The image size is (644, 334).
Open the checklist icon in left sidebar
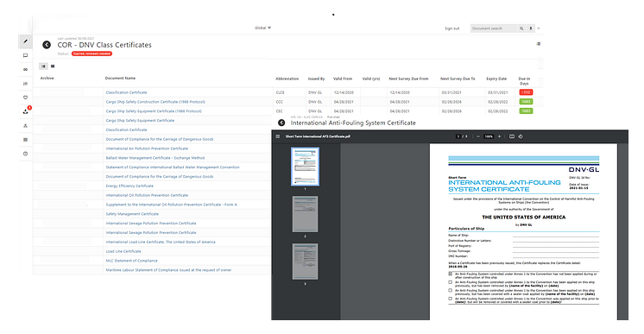pos(25,84)
